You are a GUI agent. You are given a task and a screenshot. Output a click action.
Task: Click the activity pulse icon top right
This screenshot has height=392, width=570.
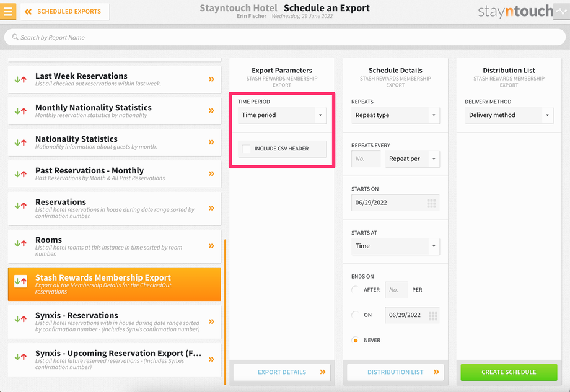(x=562, y=11)
